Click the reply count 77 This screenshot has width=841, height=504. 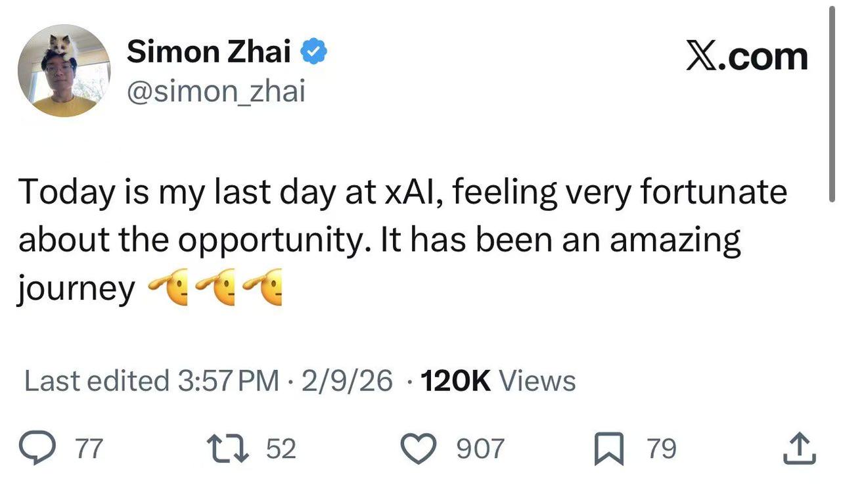pyautogui.click(x=89, y=449)
